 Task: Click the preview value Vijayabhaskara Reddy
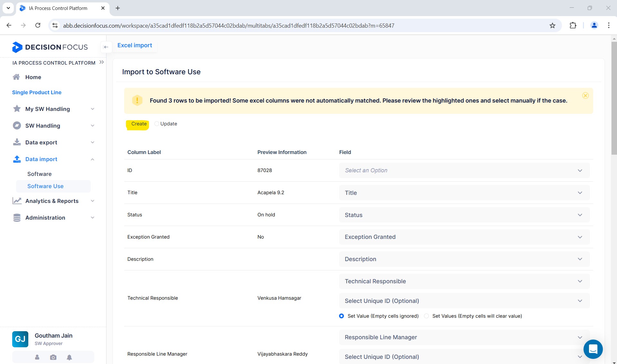point(282,354)
